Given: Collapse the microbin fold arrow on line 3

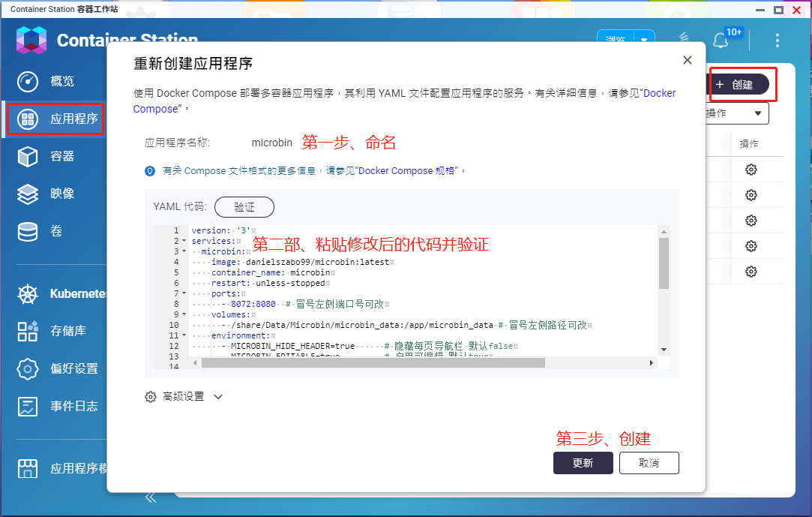Looking at the screenshot, I should pyautogui.click(x=184, y=251).
